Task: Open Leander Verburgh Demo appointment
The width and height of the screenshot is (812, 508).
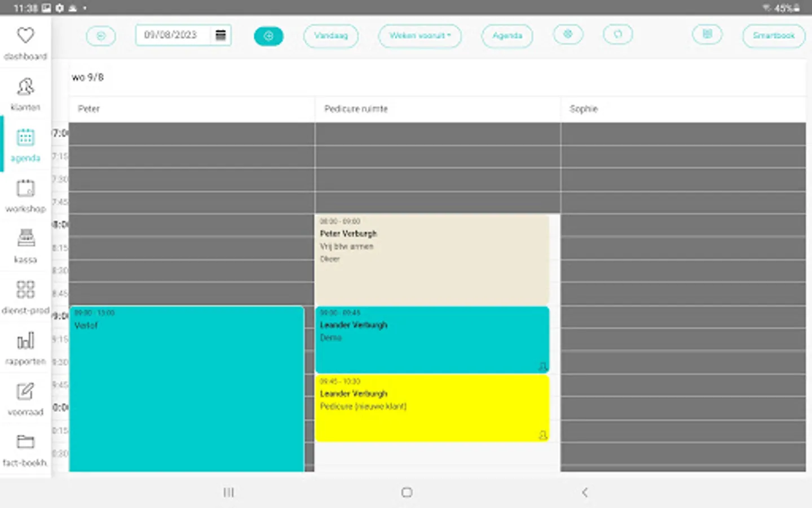Action: pyautogui.click(x=432, y=340)
